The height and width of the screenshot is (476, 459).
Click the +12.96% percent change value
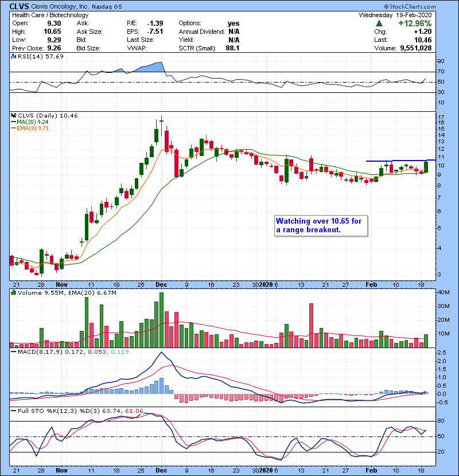click(415, 24)
